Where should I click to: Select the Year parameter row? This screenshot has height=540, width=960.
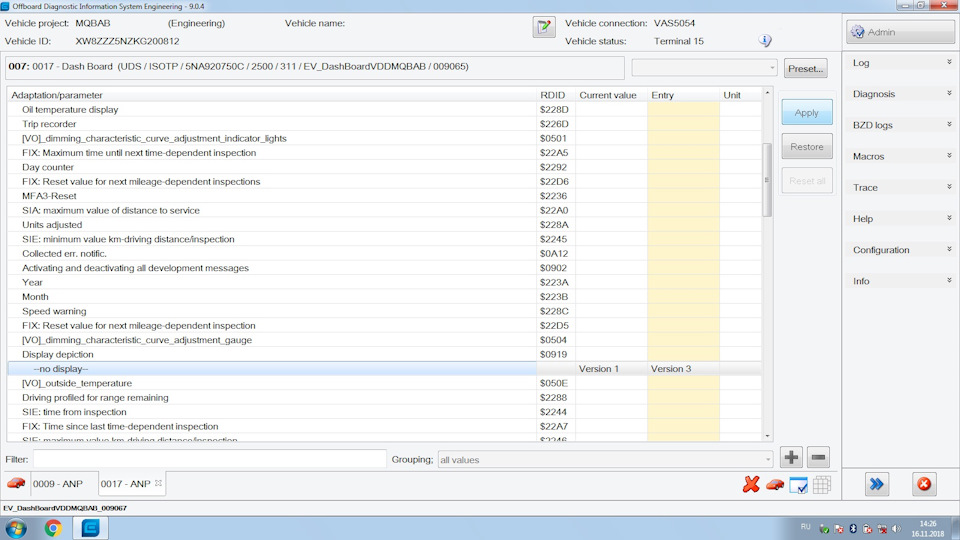point(384,282)
